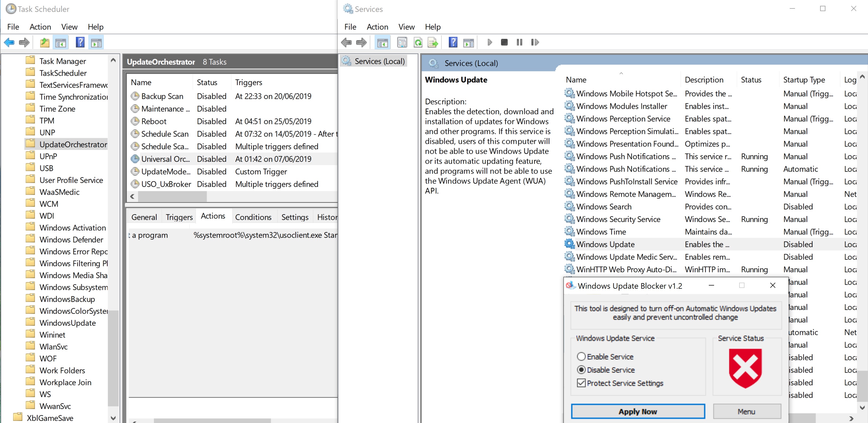Open Help icon in Task Scheduler toolbar
868x423 pixels.
tap(80, 43)
